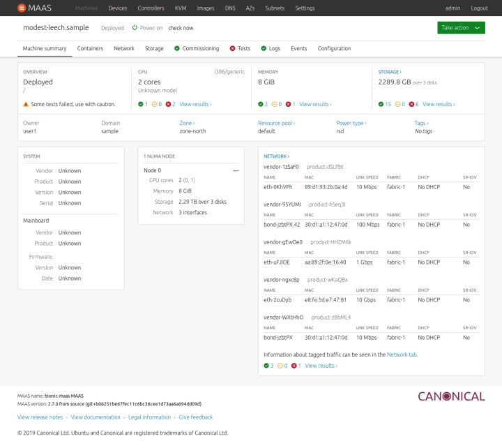Click MAC address e8:fe:5d:e7:47:81
Image resolution: width=502 pixels, height=448 pixels.
click(326, 300)
